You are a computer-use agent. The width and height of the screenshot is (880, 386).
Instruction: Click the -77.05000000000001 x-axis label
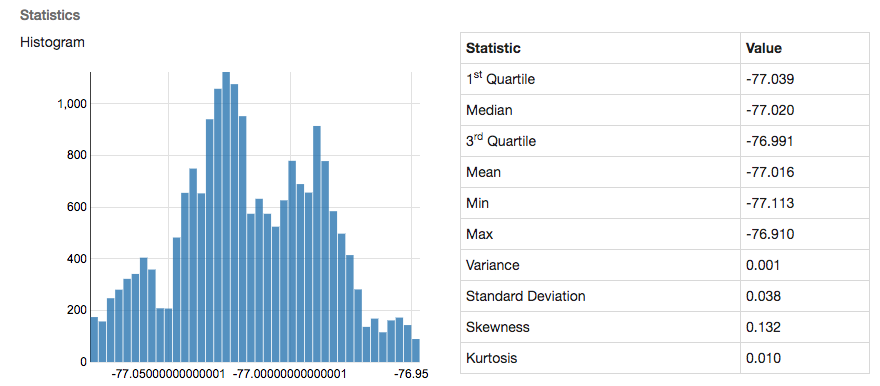[x=169, y=374]
